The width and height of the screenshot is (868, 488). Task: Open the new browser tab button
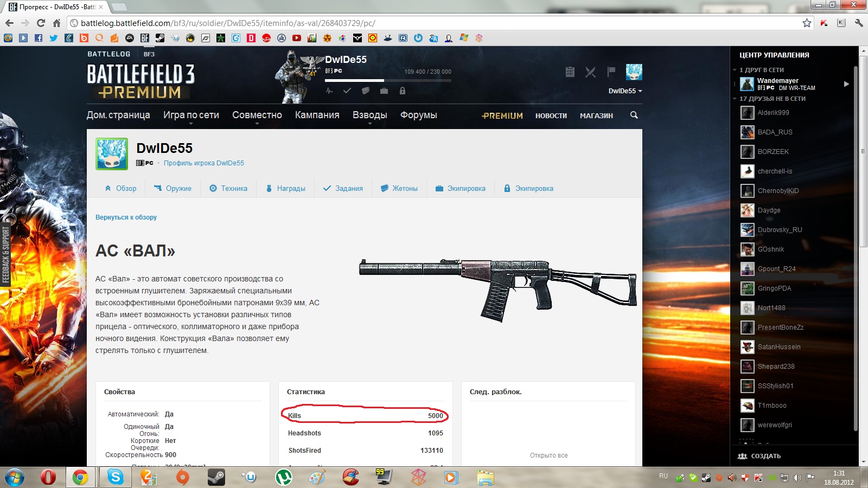(x=119, y=7)
